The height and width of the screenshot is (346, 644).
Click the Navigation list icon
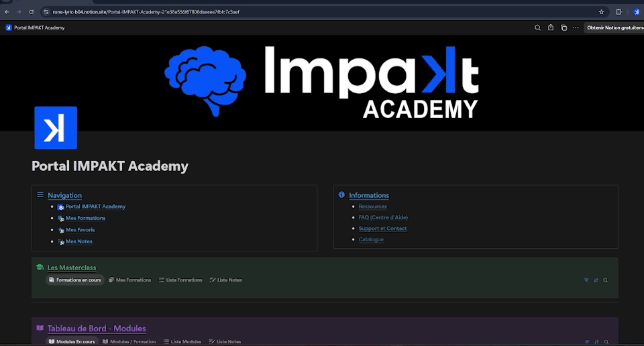40,194
